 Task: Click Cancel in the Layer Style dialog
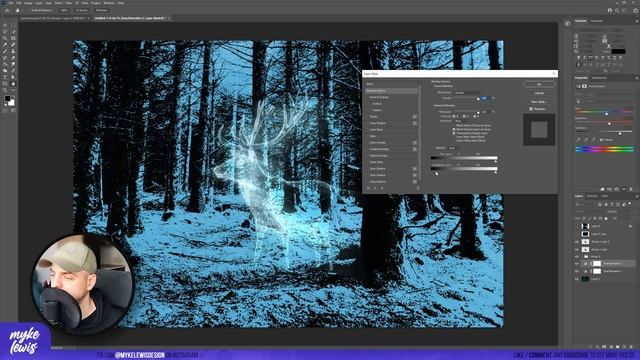pyautogui.click(x=539, y=93)
